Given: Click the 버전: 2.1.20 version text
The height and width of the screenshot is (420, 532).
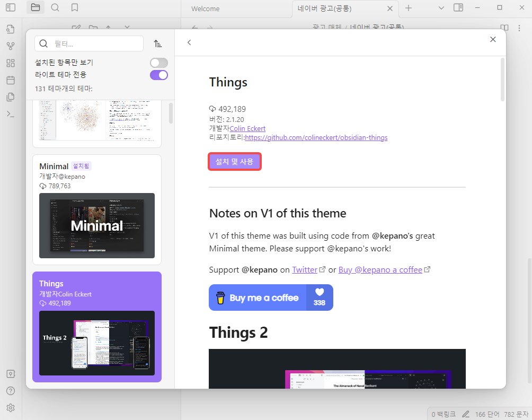Looking at the screenshot, I should tap(226, 119).
